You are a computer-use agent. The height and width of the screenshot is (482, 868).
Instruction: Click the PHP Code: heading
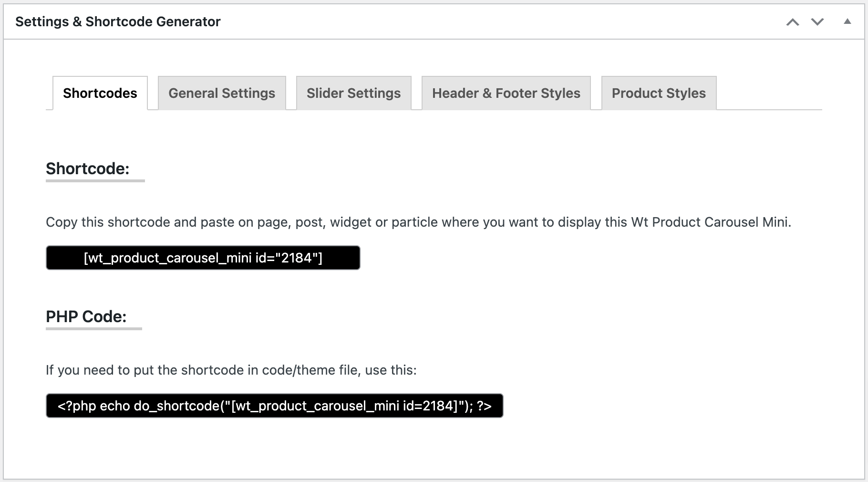[x=86, y=316]
